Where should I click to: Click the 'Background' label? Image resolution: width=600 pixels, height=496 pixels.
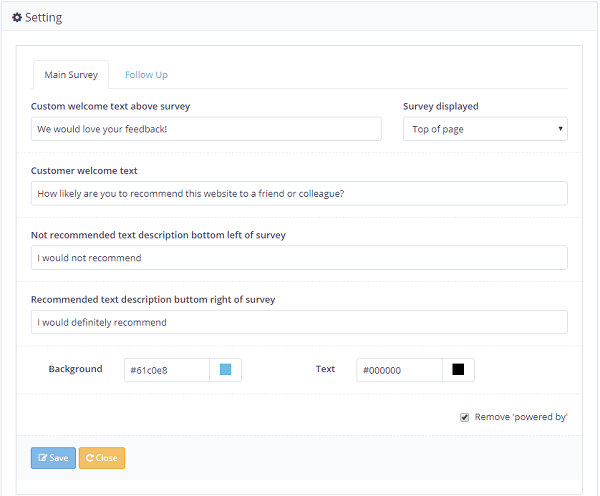[x=75, y=369]
